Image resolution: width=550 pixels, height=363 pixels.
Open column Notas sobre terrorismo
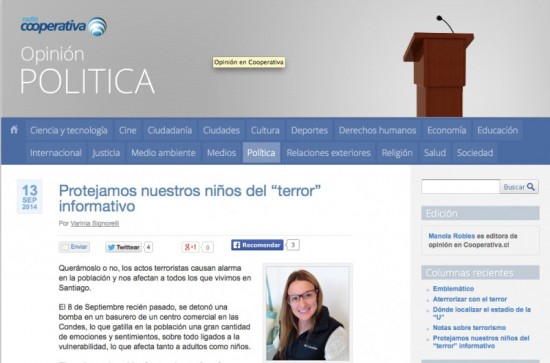(469, 328)
